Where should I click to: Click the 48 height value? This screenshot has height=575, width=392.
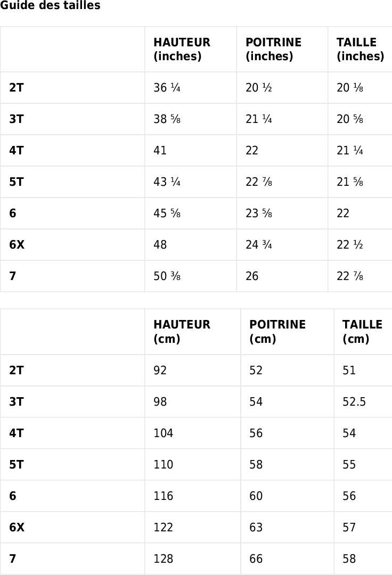point(160,245)
